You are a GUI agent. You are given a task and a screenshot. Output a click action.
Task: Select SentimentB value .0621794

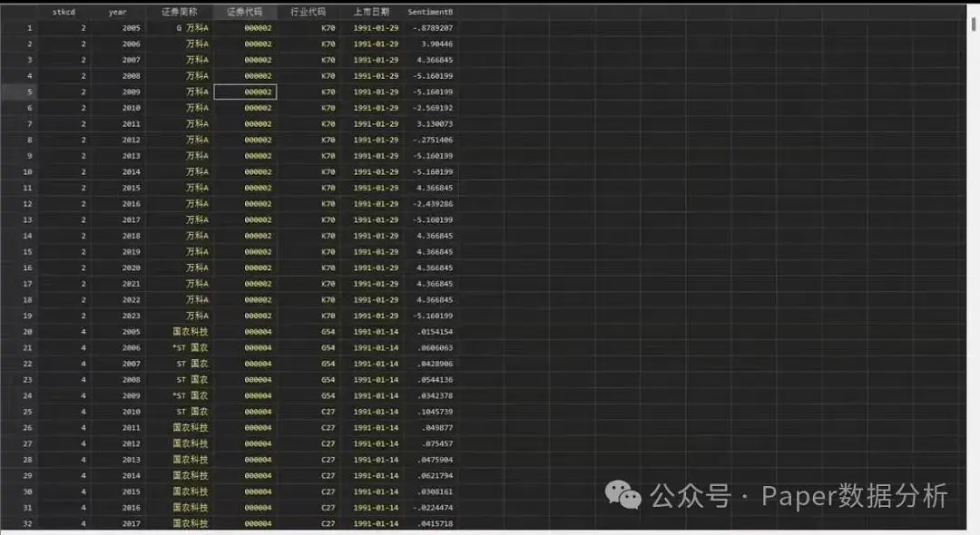(435, 476)
